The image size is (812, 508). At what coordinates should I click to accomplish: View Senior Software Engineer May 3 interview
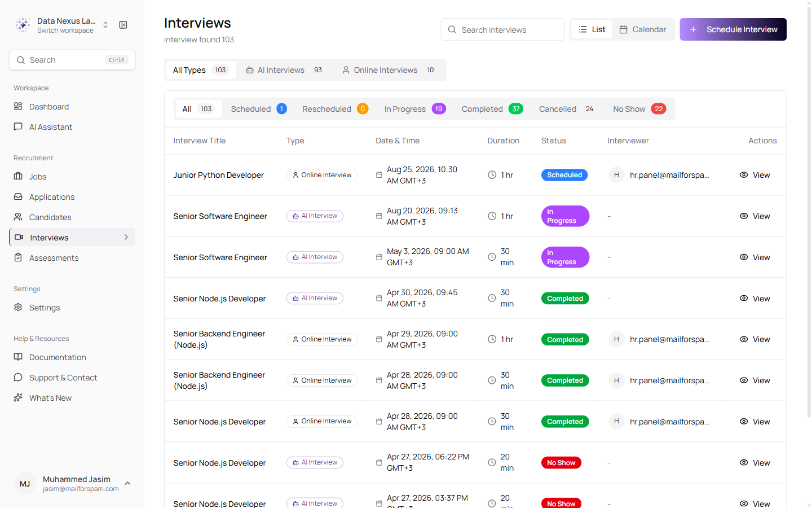click(754, 257)
